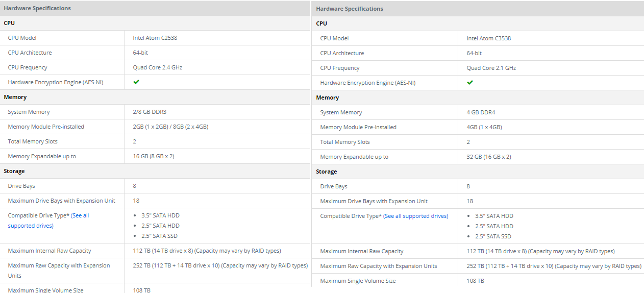Click 'Drive Bays' label in left table

tap(21, 186)
